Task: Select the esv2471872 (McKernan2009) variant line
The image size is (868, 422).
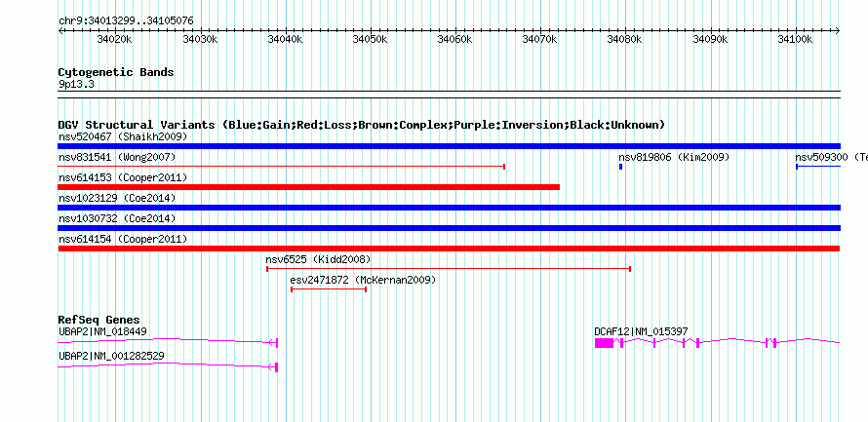Action: [x=329, y=289]
